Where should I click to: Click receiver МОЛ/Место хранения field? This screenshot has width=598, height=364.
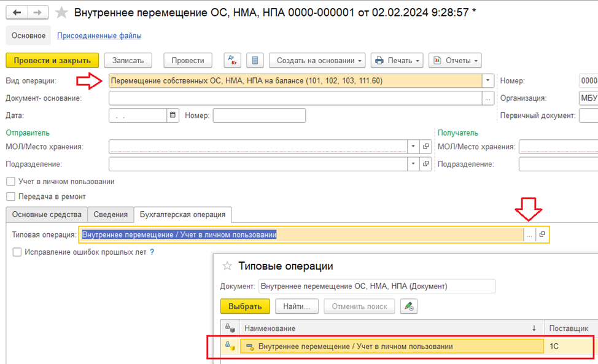pyautogui.click(x=558, y=146)
